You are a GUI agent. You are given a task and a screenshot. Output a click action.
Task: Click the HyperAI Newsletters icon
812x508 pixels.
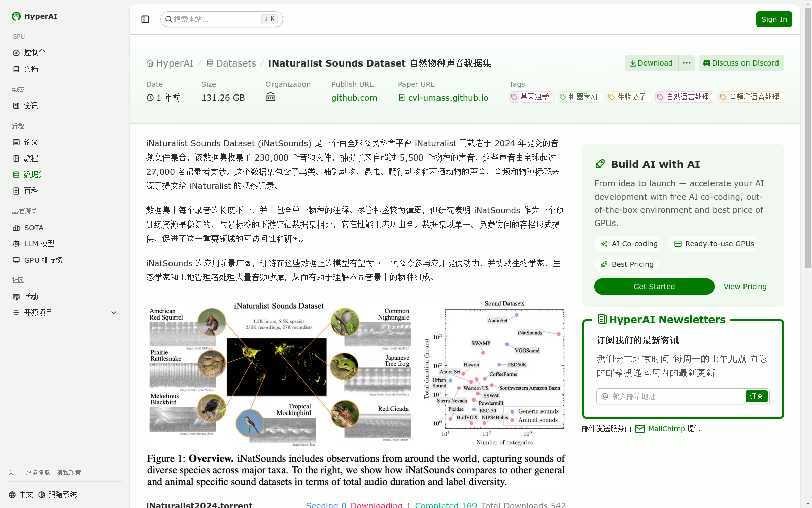coord(602,320)
